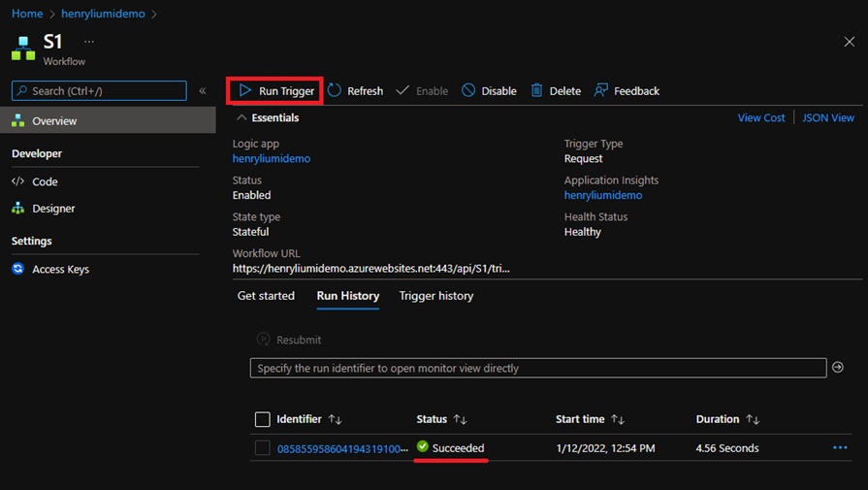The height and width of the screenshot is (490, 868).
Task: Sort by Start time column arrows
Action: click(x=618, y=420)
